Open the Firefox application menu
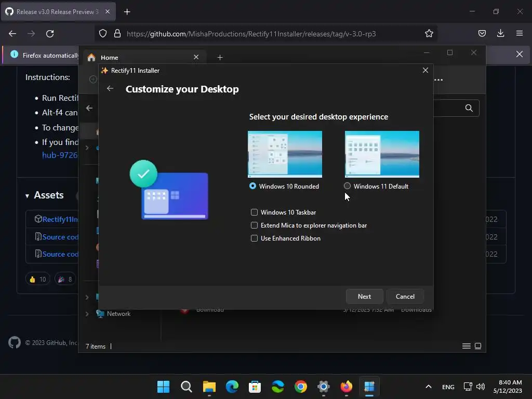 (x=519, y=33)
